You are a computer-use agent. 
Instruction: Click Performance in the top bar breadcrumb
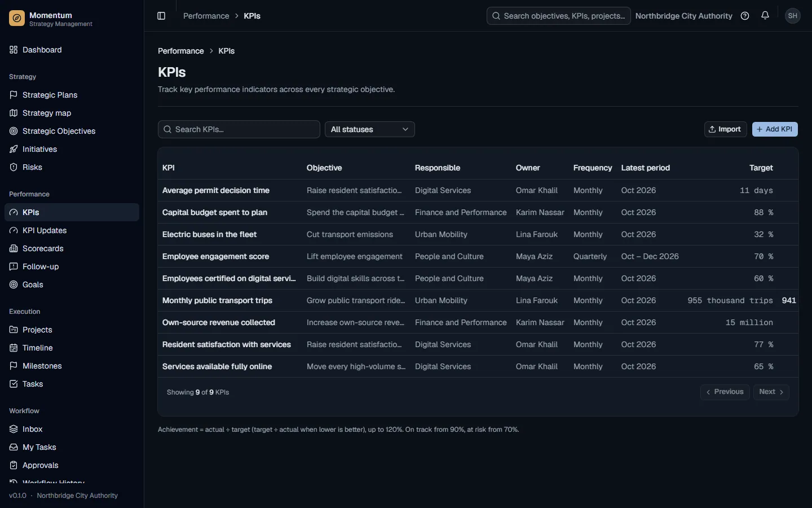click(206, 16)
